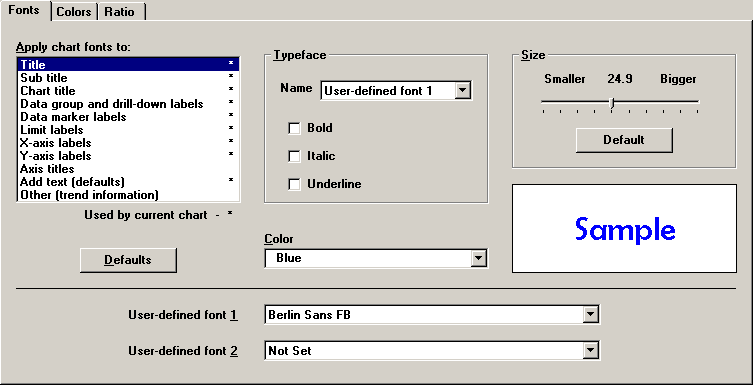Image resolution: width=753 pixels, height=385 pixels.
Task: Select Title in the font list
Action: click(x=128, y=64)
